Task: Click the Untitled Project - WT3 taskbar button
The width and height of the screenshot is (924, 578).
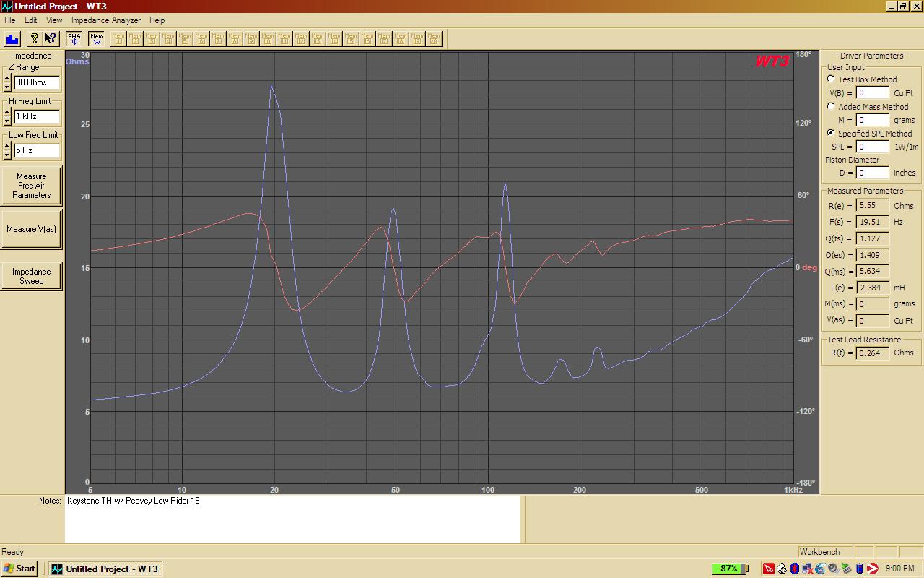Action: coord(104,569)
